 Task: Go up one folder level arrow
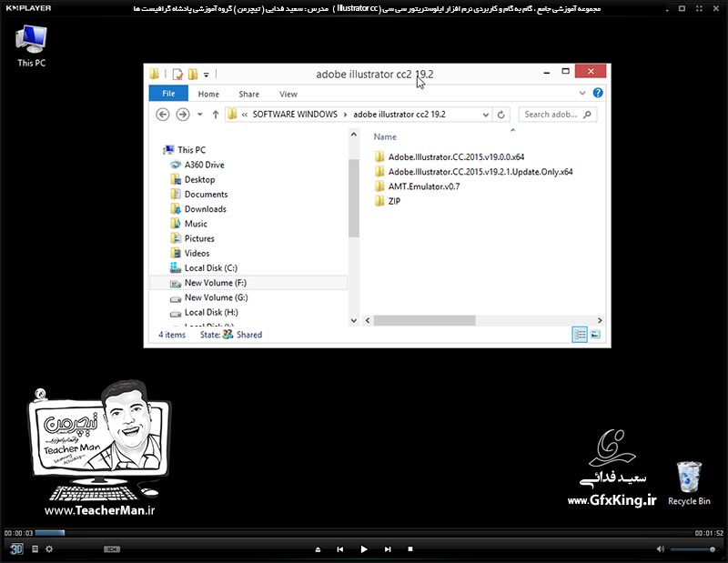[216, 115]
